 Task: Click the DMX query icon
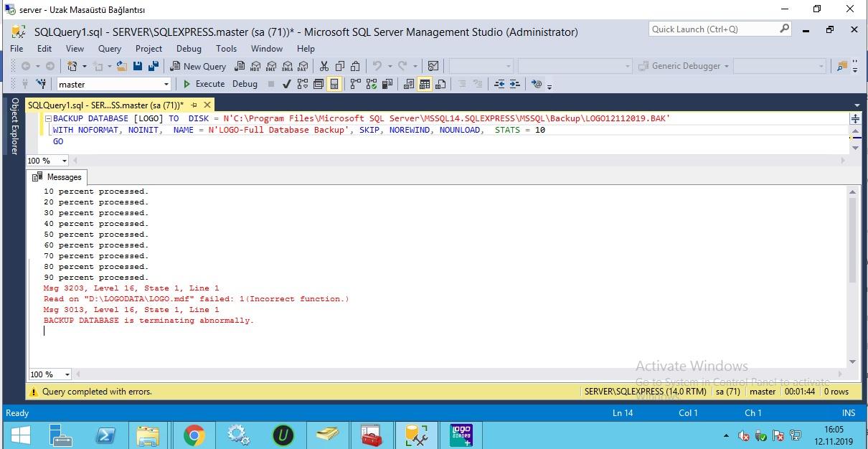(x=271, y=66)
